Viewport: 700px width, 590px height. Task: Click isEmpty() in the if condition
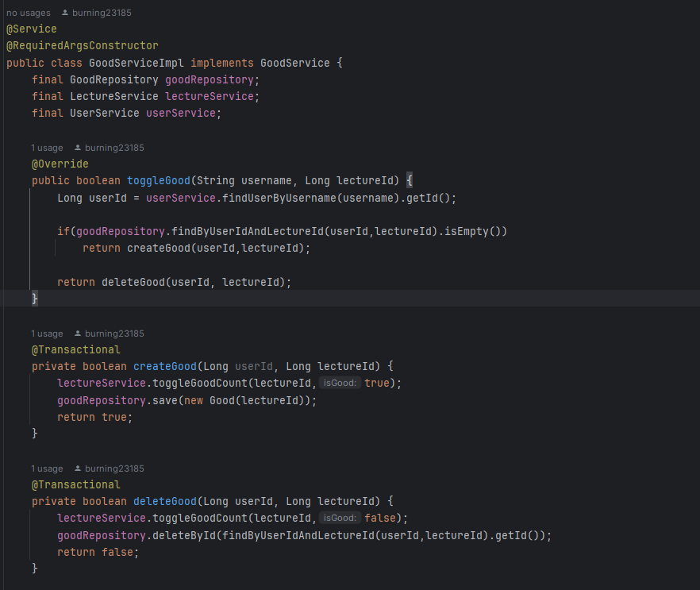coord(473,231)
